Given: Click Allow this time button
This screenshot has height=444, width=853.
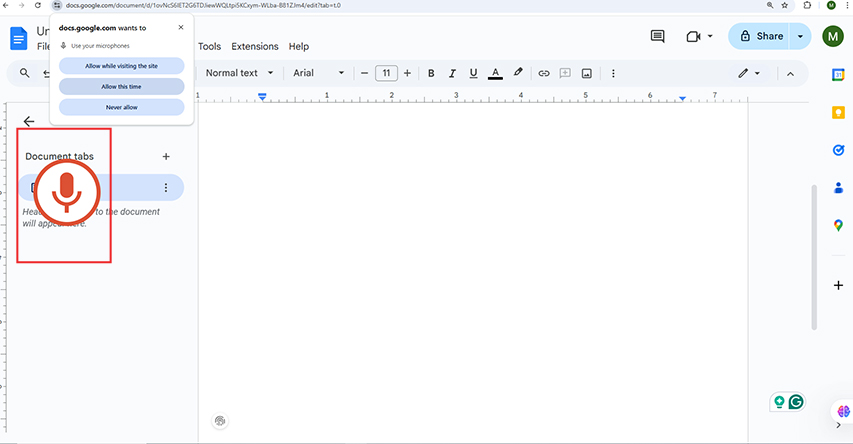Looking at the screenshot, I should pyautogui.click(x=121, y=87).
